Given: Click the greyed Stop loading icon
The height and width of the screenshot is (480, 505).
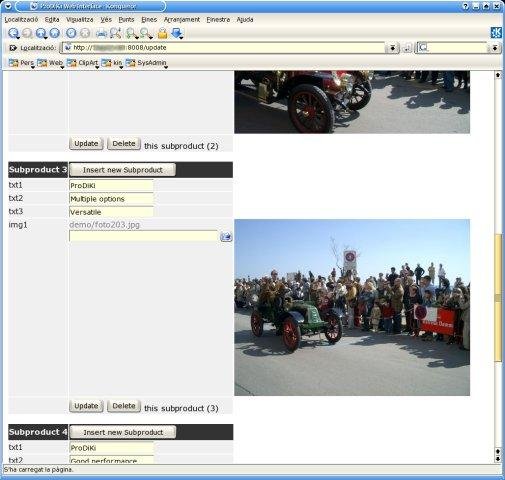Looking at the screenshot, I should tap(85, 33).
